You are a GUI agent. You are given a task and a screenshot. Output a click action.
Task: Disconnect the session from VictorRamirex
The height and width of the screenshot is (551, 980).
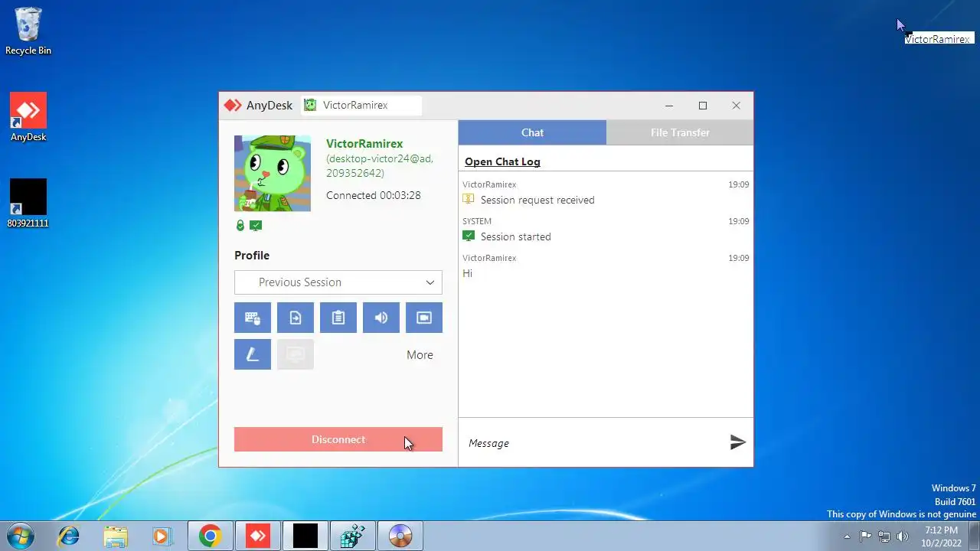(338, 439)
